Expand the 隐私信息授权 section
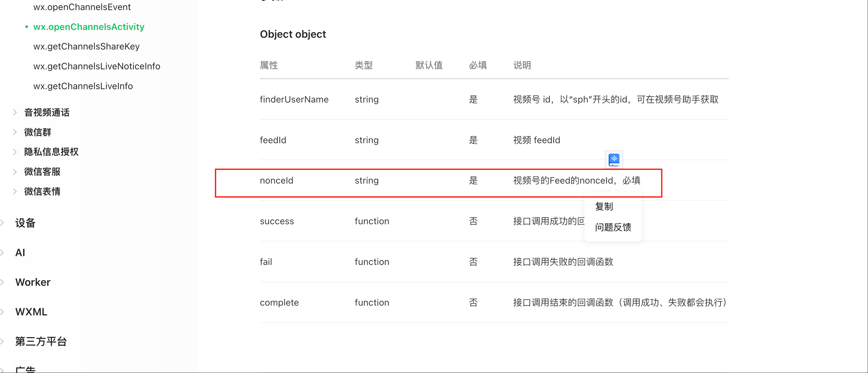868x373 pixels. point(51,152)
